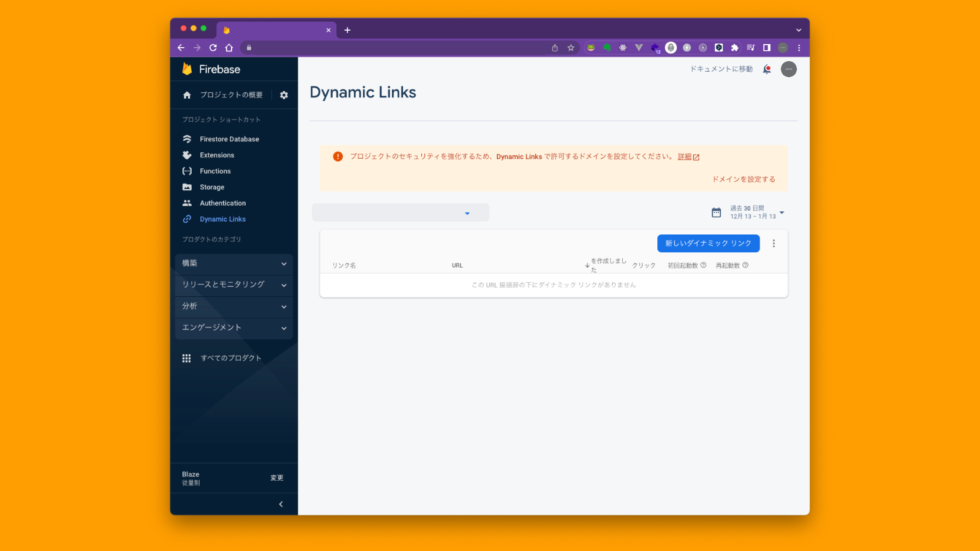Select Extensions in the sidebar

(x=217, y=155)
